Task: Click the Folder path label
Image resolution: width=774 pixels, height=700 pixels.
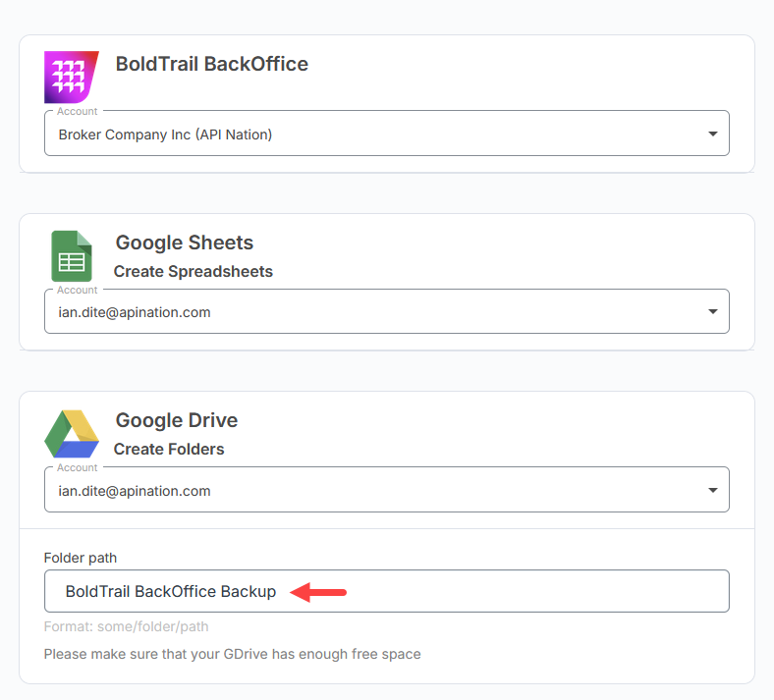Action: click(x=81, y=558)
